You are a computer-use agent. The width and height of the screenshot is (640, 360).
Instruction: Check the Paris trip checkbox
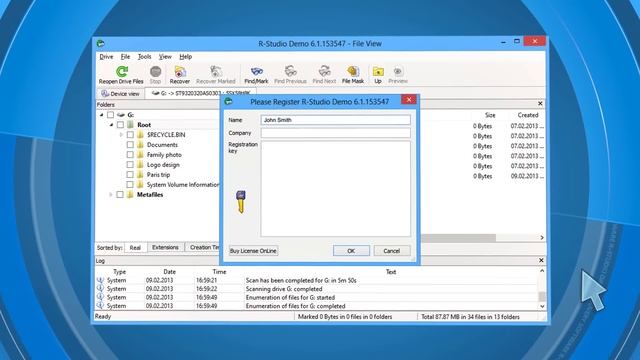click(130, 175)
